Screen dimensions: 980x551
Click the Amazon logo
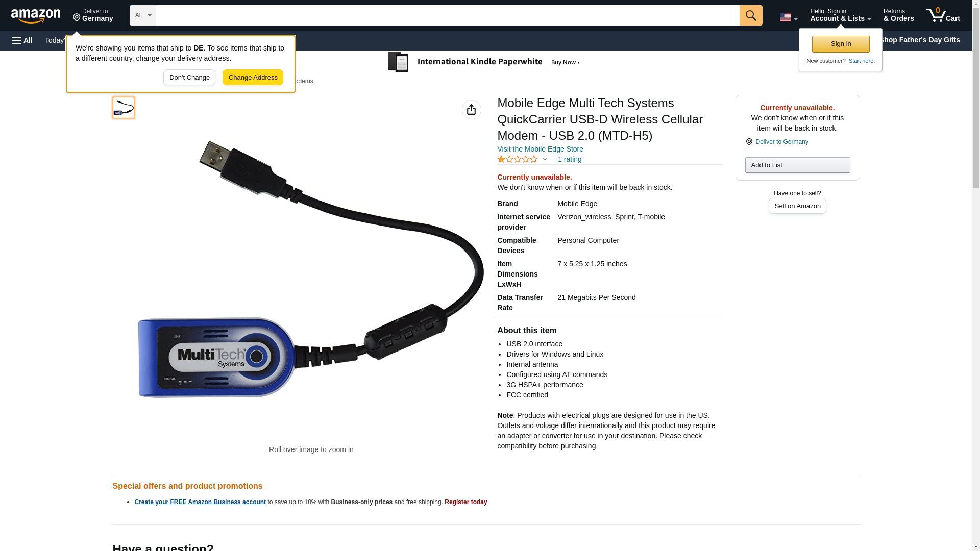pos(36,16)
